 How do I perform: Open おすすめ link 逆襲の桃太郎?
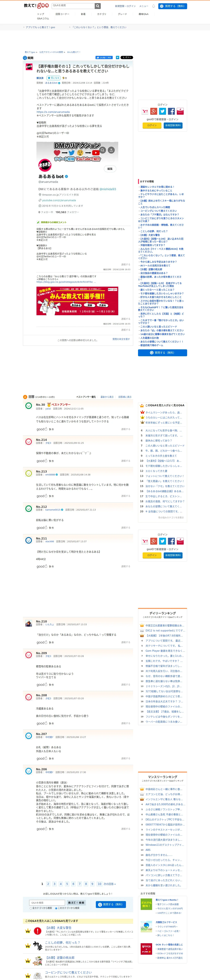(x=151, y=269)
